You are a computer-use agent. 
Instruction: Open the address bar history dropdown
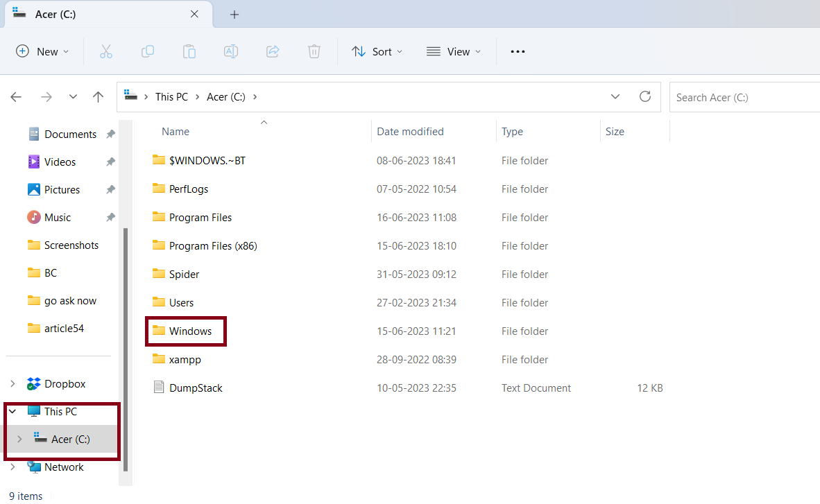615,96
